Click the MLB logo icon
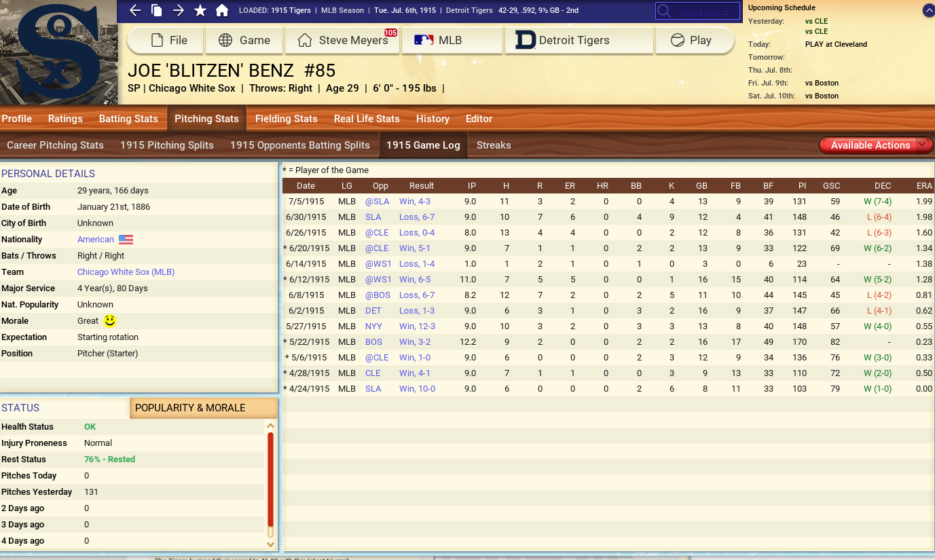 [424, 41]
